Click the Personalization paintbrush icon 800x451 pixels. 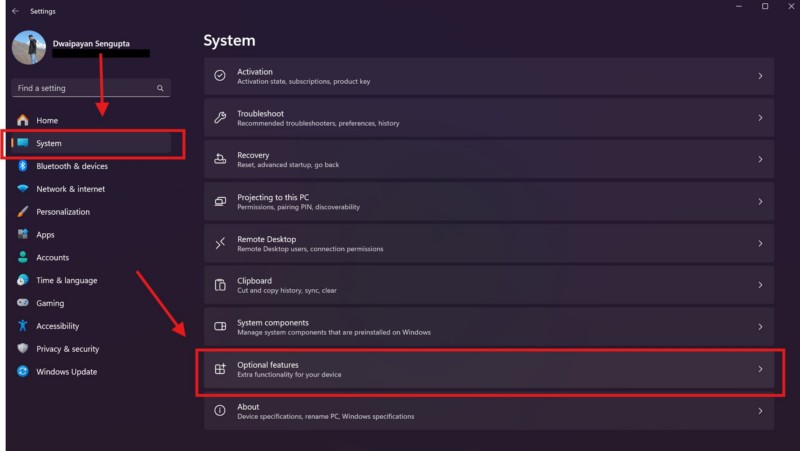click(x=22, y=212)
